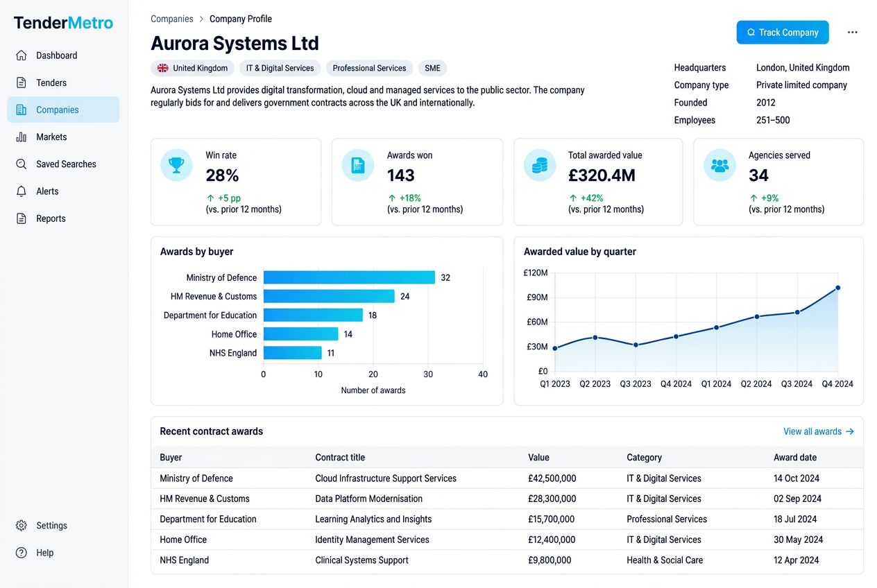Click the Company Profile breadcrumb

241,19
